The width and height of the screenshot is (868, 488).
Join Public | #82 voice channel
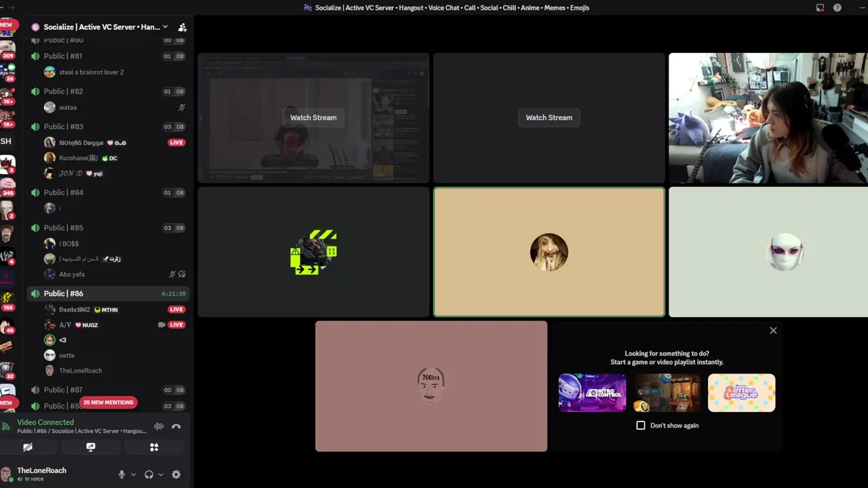pos(107,91)
